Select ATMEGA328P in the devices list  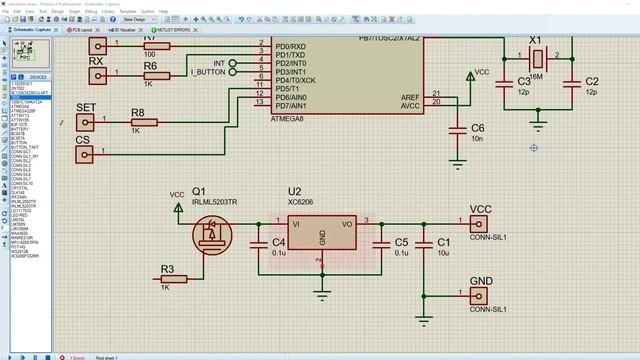coord(23,111)
